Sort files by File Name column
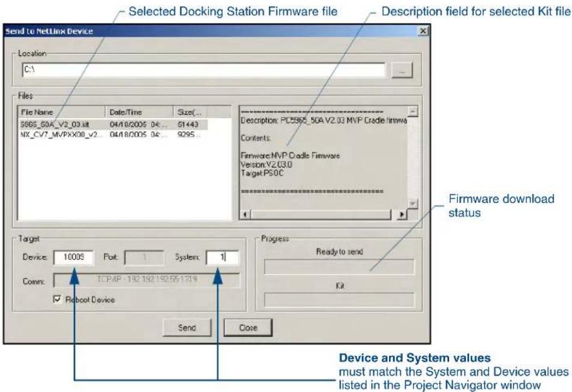This screenshot has width=572, height=392. pyautogui.click(x=61, y=112)
